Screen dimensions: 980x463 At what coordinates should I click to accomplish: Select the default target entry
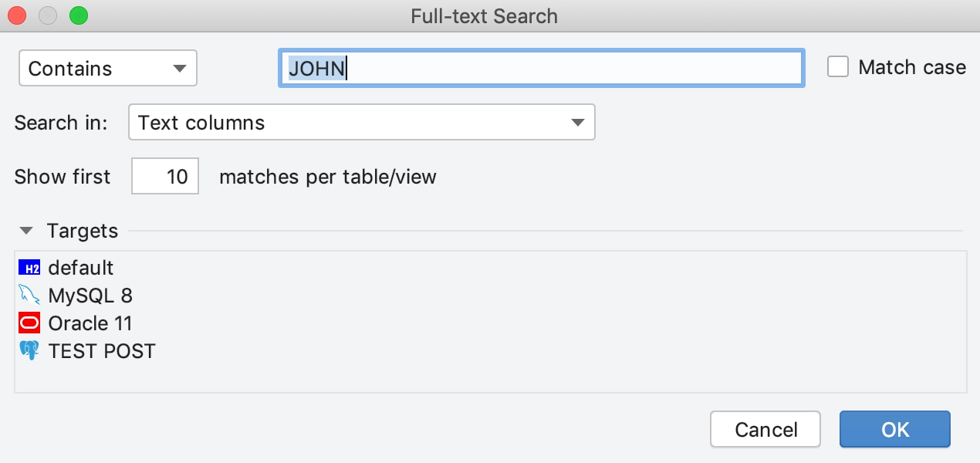(80, 268)
